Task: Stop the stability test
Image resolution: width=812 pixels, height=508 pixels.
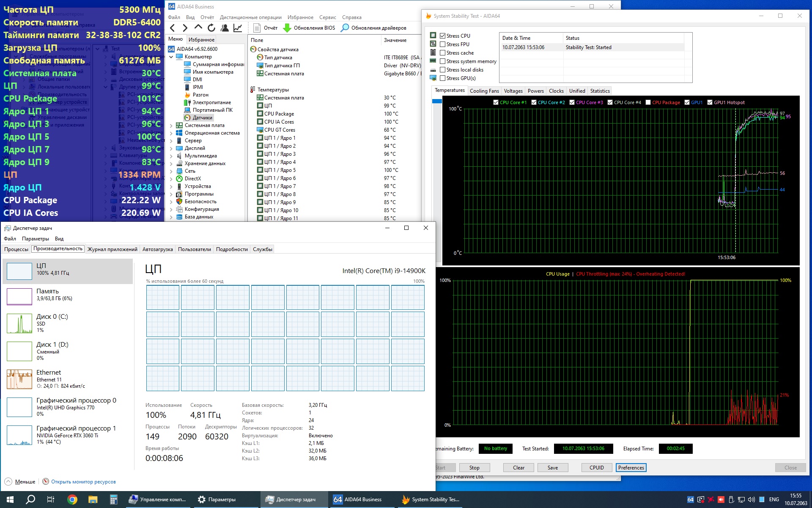Action: pyautogui.click(x=474, y=468)
